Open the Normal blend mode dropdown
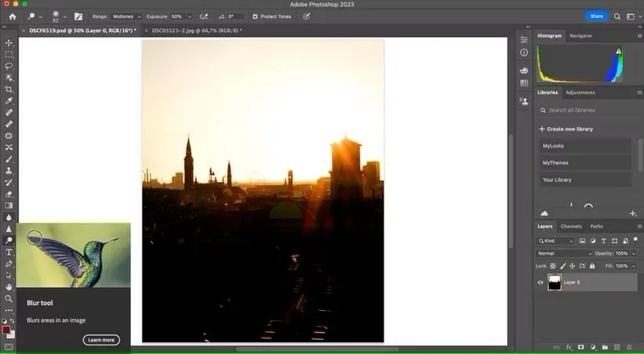Viewport: 644px width, 354px height. [565, 254]
